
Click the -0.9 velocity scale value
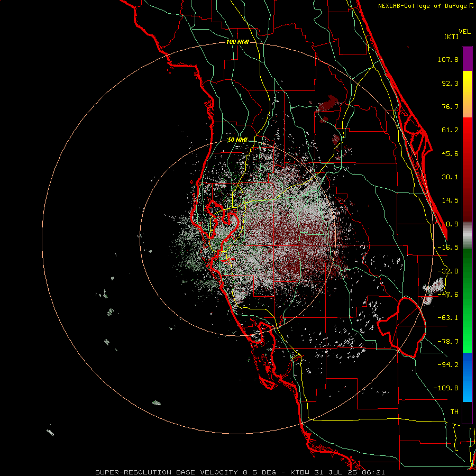click(450, 224)
